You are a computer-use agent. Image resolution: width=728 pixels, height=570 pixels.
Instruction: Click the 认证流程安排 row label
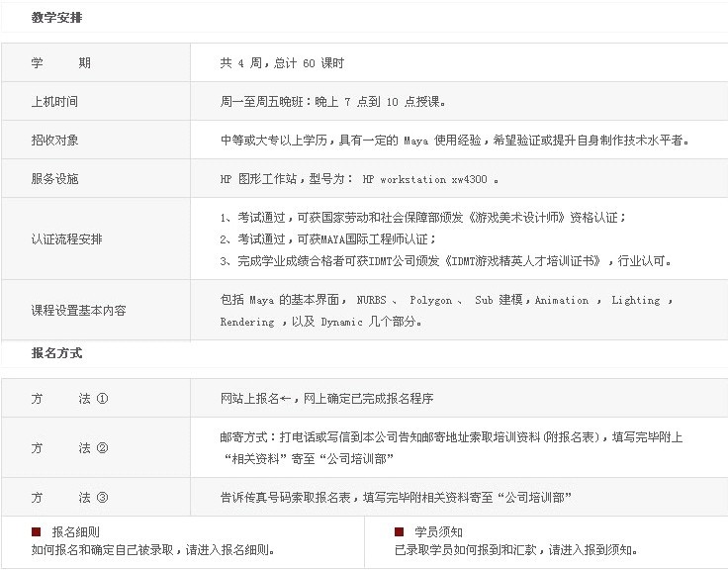click(x=67, y=239)
